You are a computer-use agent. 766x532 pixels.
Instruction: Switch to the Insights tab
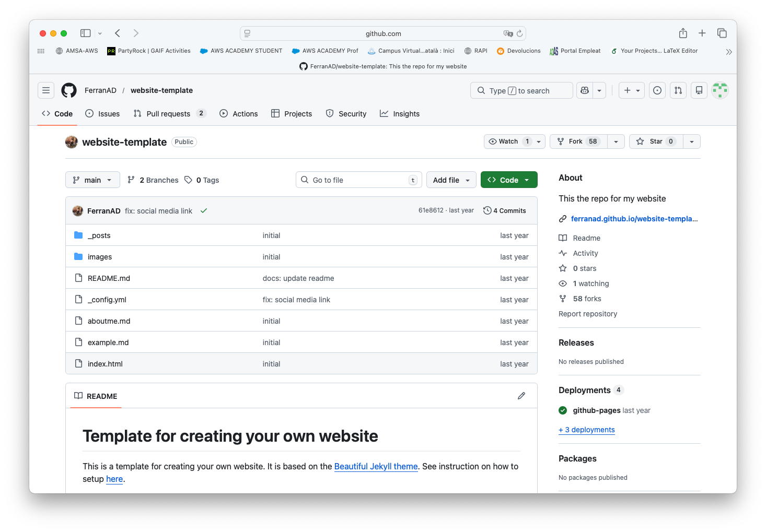click(400, 114)
